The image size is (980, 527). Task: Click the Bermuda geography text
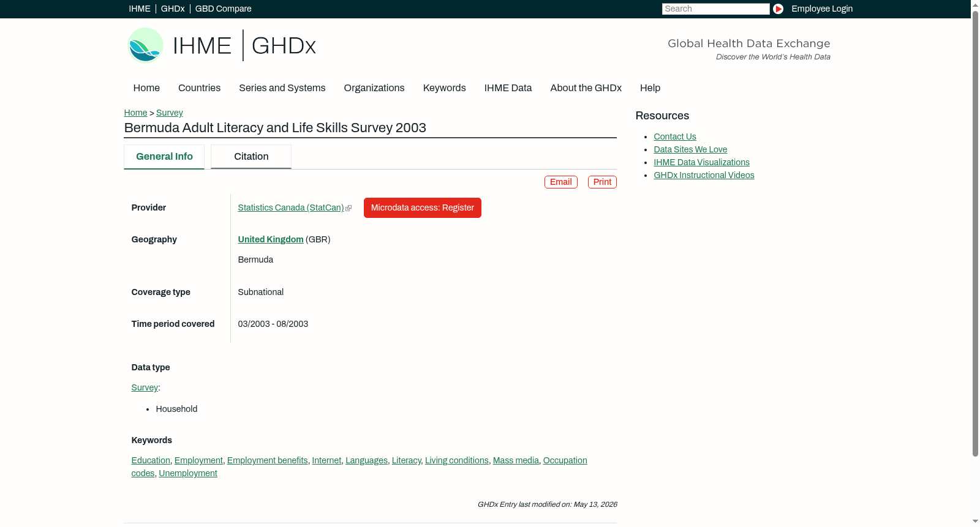(x=255, y=260)
